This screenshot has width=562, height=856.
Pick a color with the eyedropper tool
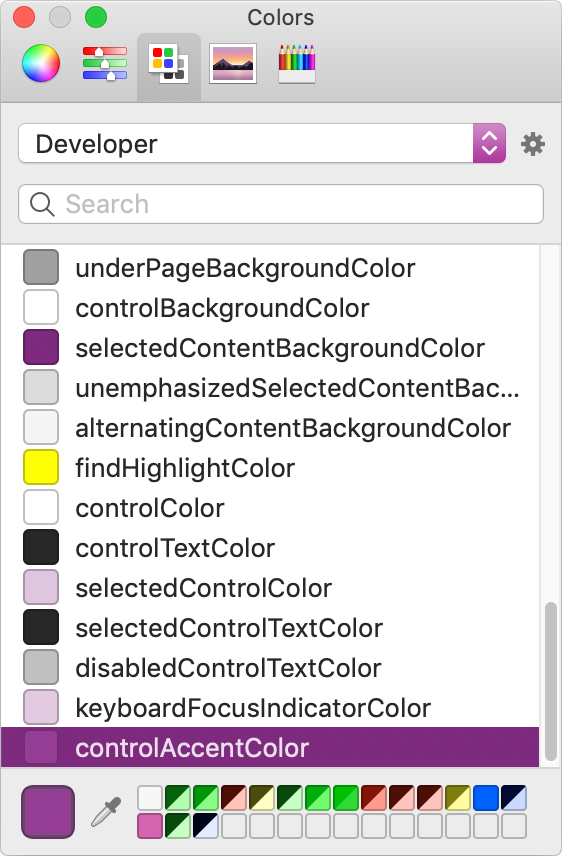106,812
